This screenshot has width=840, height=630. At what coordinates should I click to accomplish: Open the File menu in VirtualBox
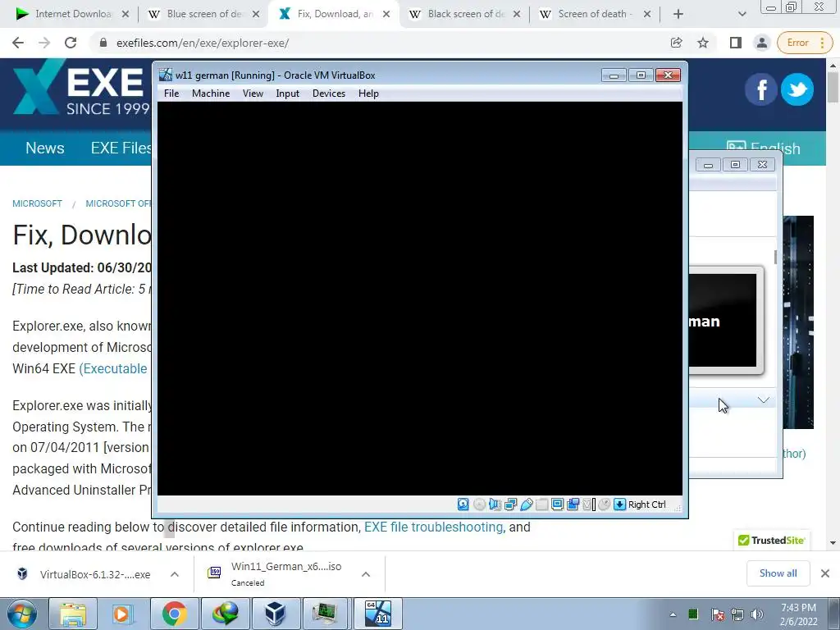tap(171, 94)
